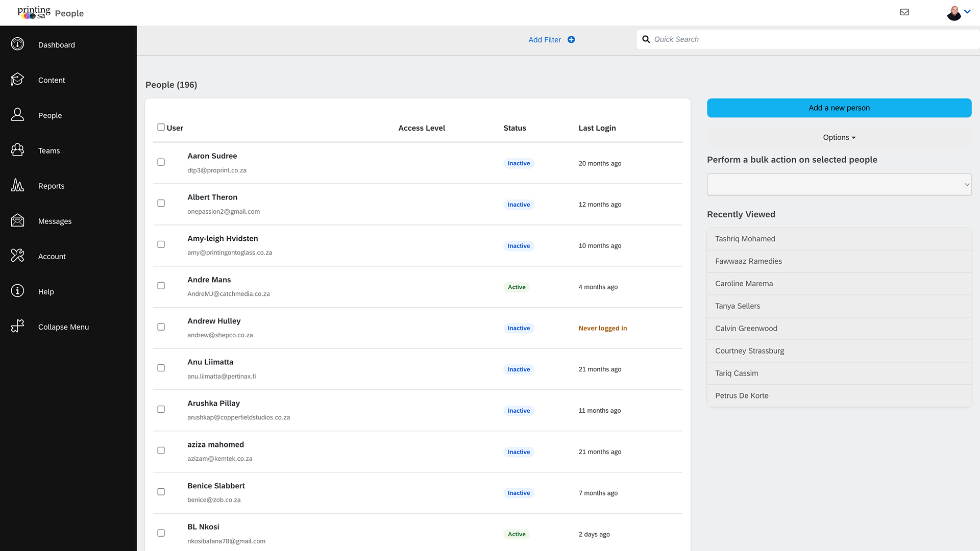980x551 pixels.
Task: Click the magnifier icon in Quick Search
Action: coord(646,39)
